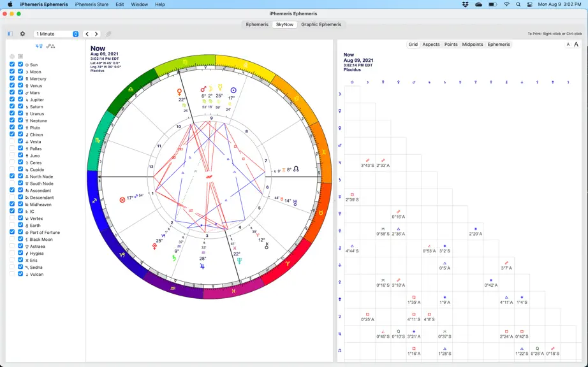
Task: Click the grid cell reading 2°39' S
Action: pyautogui.click(x=352, y=198)
